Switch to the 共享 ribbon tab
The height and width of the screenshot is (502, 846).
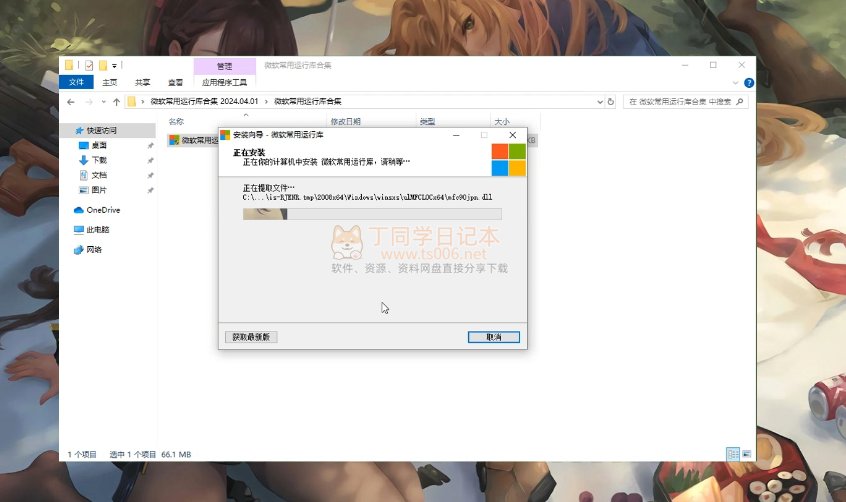pyautogui.click(x=142, y=82)
